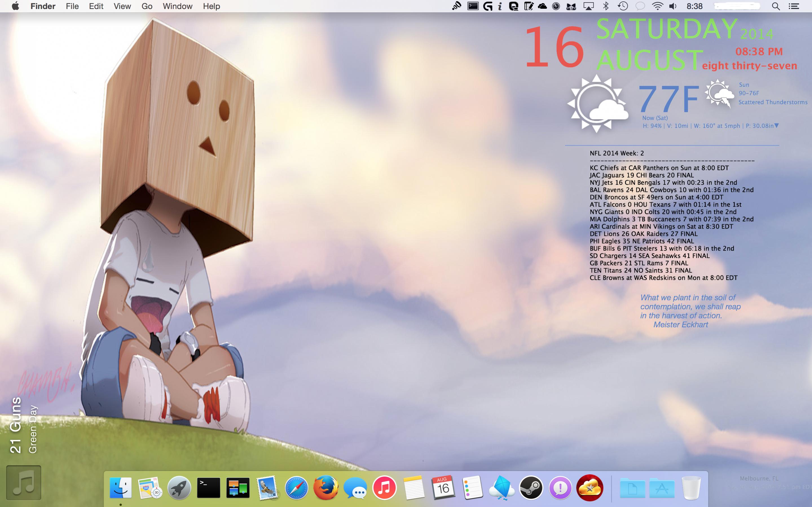Open the Help menu
This screenshot has width=812, height=507.
pyautogui.click(x=211, y=6)
